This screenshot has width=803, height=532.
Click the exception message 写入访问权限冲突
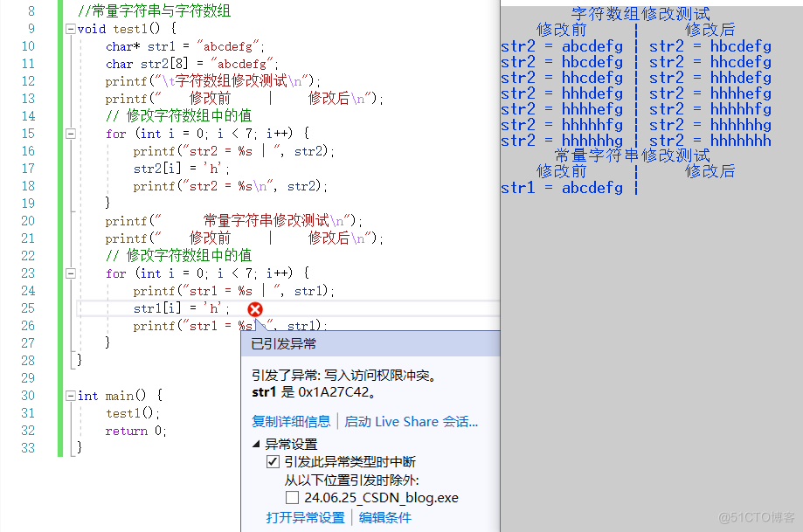pyautogui.click(x=382, y=376)
